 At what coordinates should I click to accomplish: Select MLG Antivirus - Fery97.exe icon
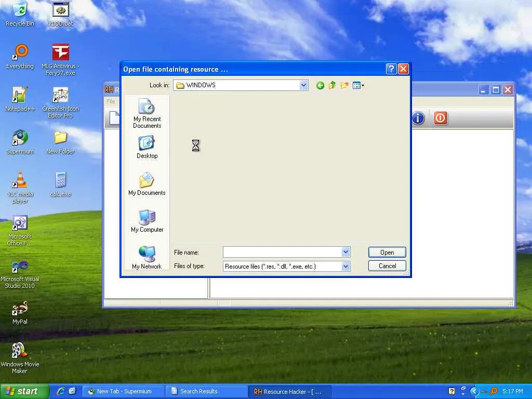tap(60, 60)
